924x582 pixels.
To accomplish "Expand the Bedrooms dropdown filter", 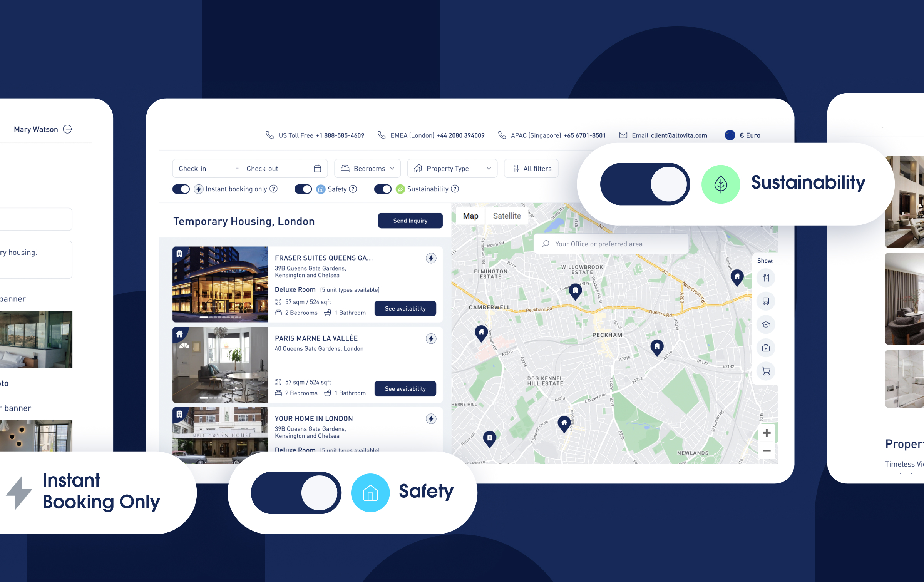I will coord(368,168).
